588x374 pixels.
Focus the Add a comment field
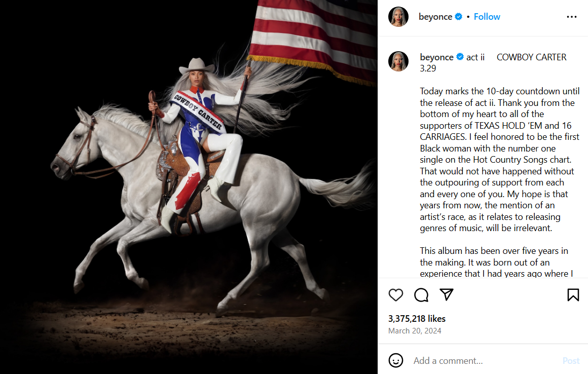(484, 360)
